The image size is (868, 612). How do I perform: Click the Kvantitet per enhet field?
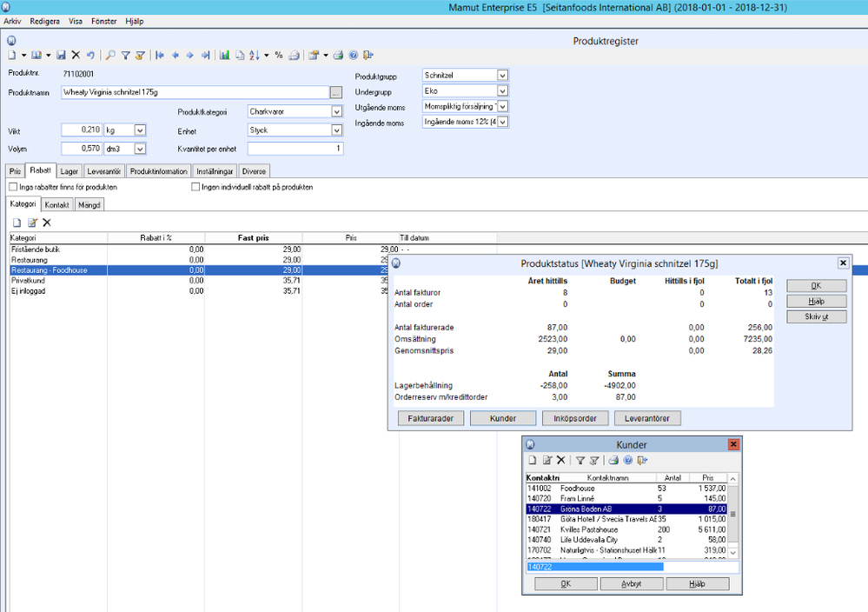pos(295,149)
